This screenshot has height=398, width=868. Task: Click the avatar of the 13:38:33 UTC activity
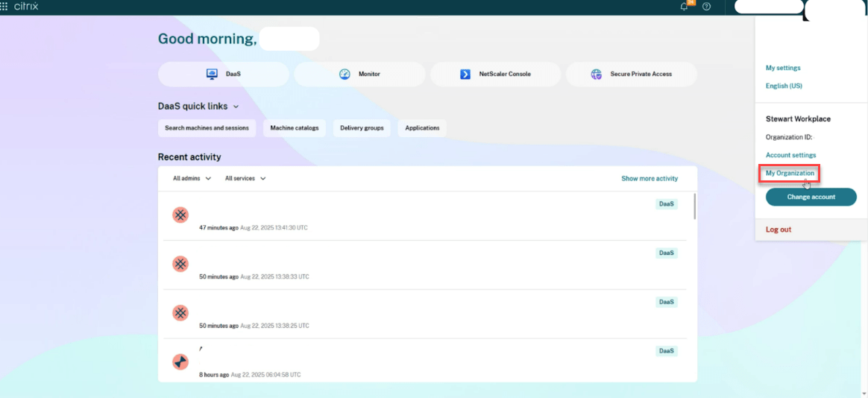click(x=180, y=264)
